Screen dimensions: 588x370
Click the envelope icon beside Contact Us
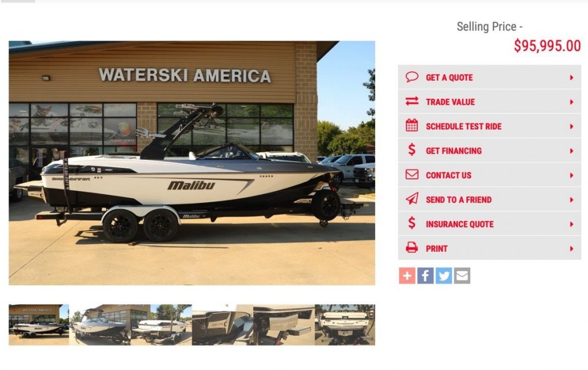pos(412,175)
